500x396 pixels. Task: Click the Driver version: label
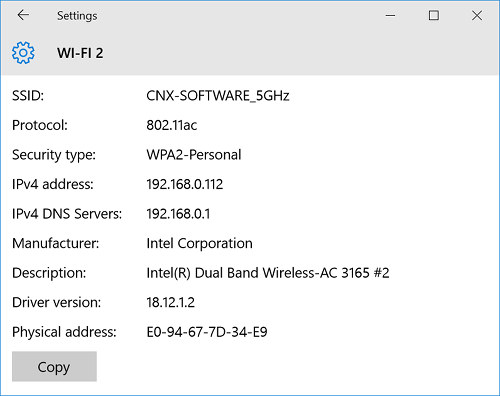[x=56, y=303]
